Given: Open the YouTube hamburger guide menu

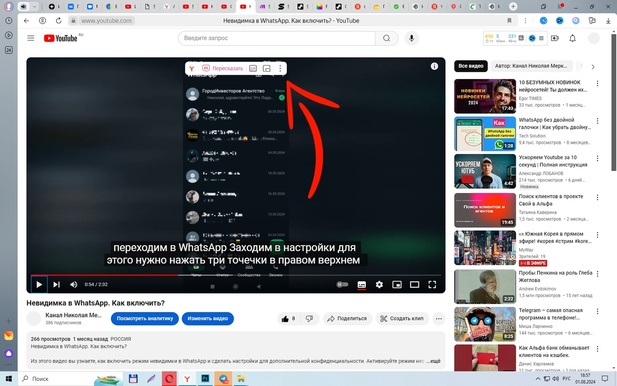Looking at the screenshot, I should [31, 38].
